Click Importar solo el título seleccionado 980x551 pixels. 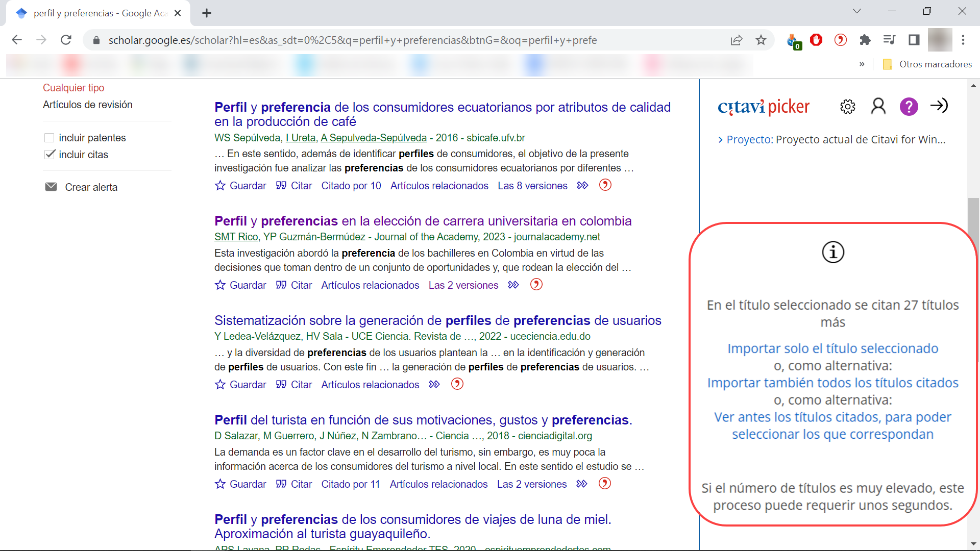tap(832, 348)
